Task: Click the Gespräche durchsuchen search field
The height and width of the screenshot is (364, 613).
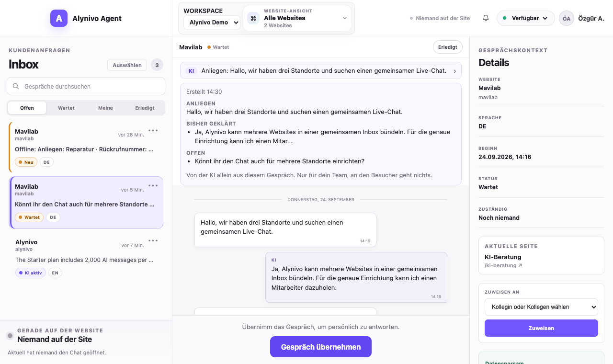Action: 86,86
